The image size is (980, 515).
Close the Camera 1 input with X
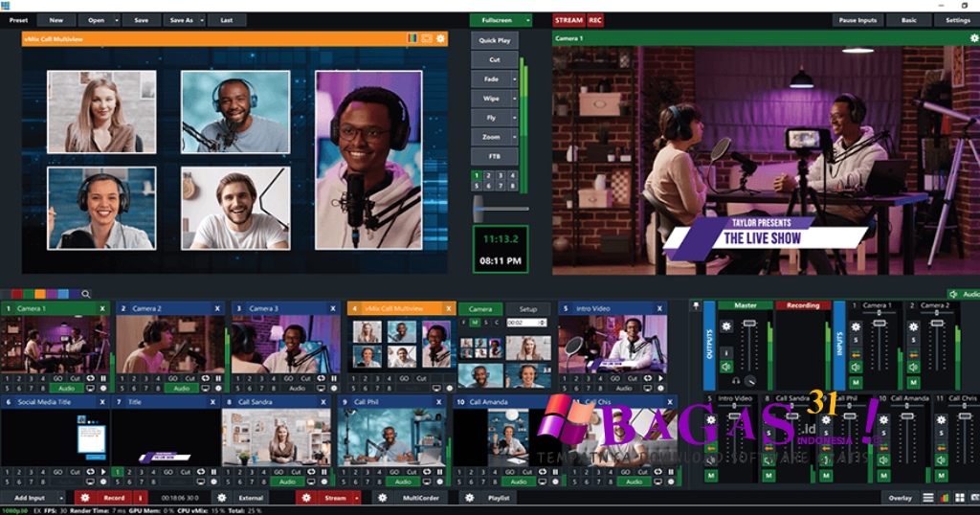click(102, 309)
